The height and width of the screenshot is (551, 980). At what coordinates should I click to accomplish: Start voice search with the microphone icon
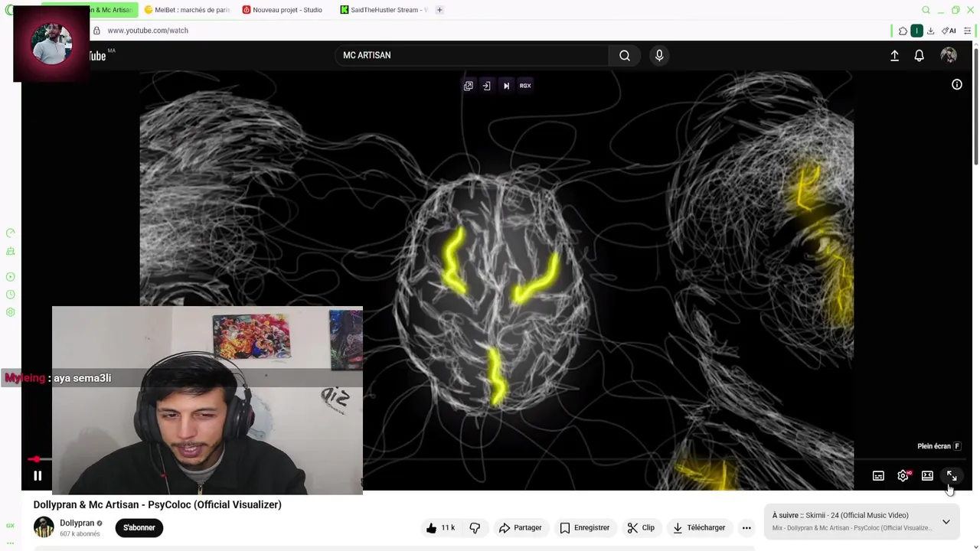[659, 55]
